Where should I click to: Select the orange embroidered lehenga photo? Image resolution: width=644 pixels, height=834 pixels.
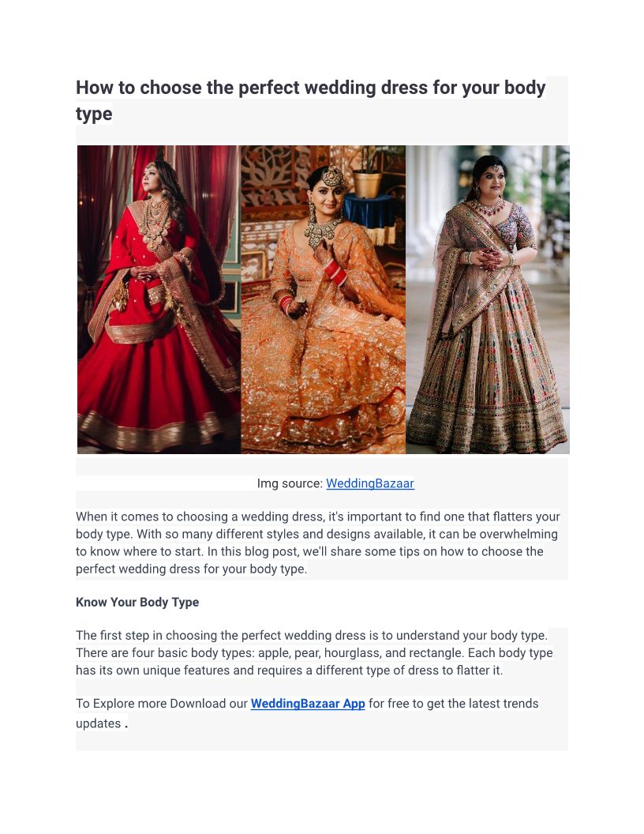coord(323,299)
